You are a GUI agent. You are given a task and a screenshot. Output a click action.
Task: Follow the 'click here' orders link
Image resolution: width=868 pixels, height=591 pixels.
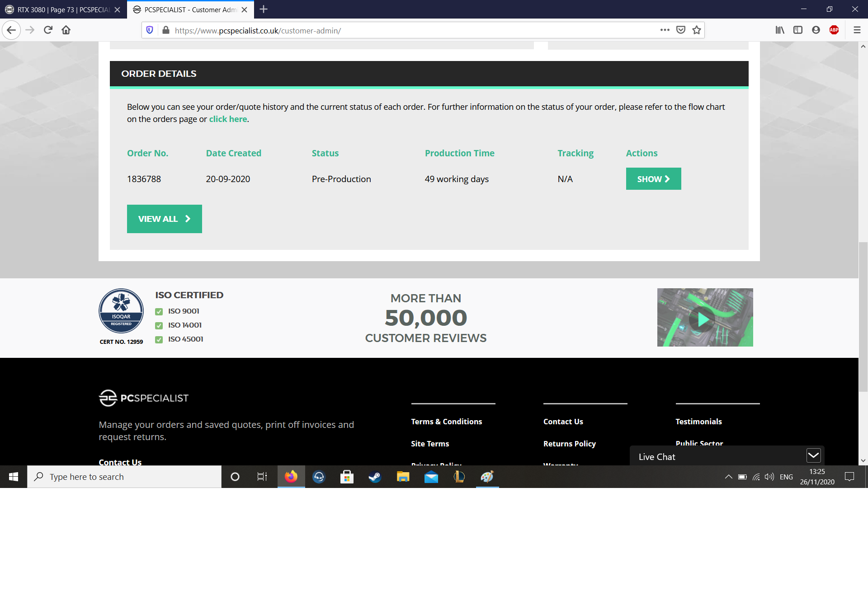(228, 119)
